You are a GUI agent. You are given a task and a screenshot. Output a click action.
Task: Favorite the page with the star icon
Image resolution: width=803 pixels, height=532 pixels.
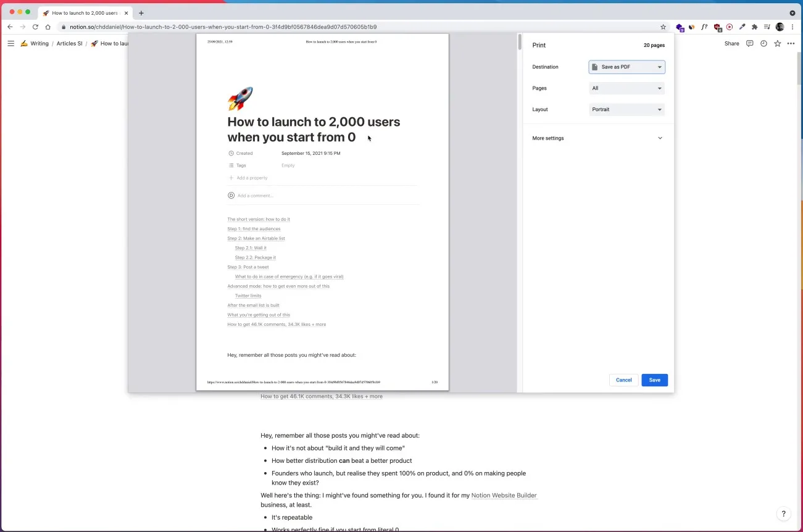pos(777,43)
